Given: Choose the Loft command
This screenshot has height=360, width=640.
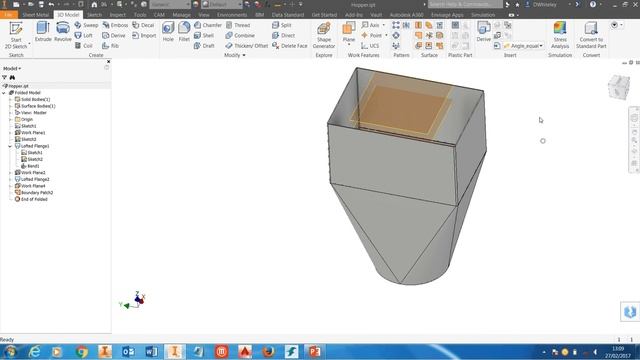Looking at the screenshot, I should [x=84, y=36].
